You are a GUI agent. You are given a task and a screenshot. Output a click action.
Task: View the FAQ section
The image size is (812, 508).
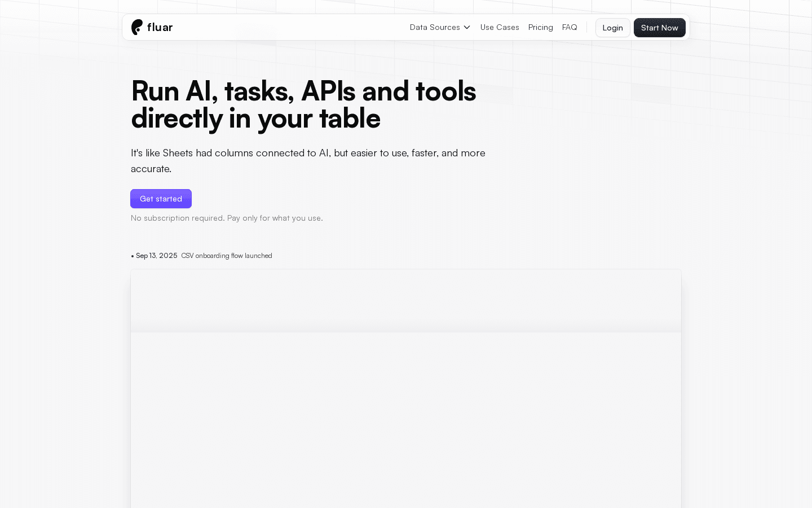[570, 27]
